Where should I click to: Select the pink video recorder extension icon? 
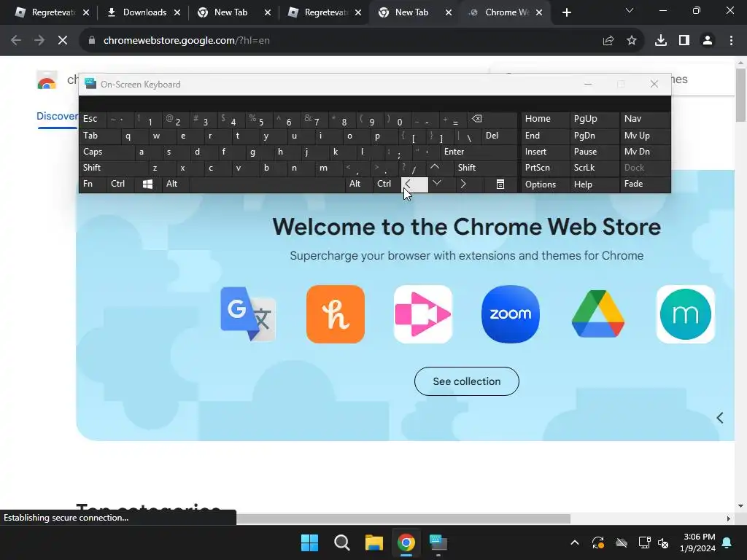point(423,314)
